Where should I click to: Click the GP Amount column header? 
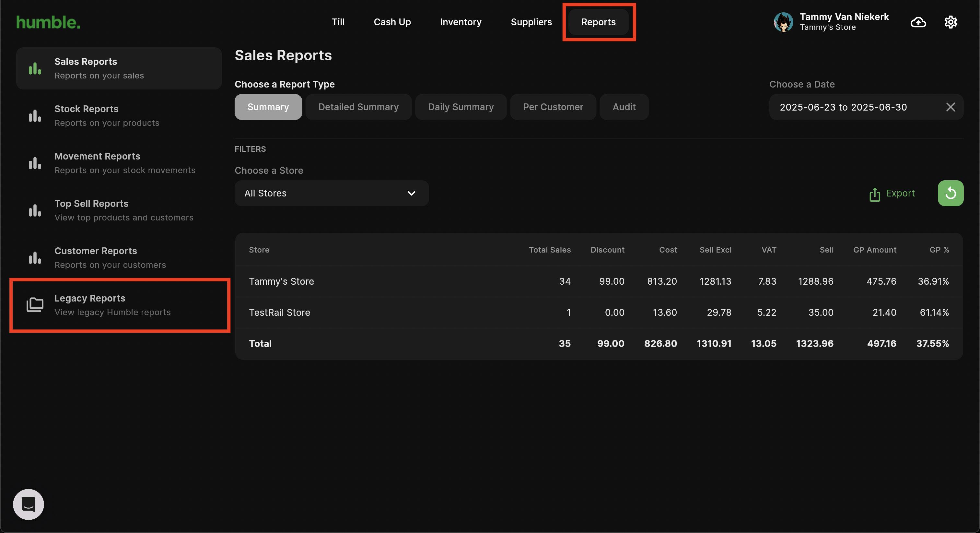tap(875, 250)
